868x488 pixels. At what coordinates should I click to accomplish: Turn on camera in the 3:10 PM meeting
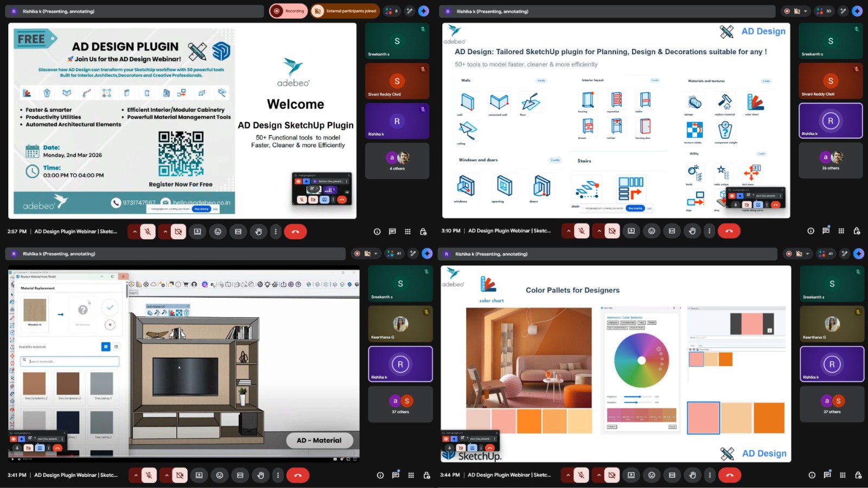(612, 231)
